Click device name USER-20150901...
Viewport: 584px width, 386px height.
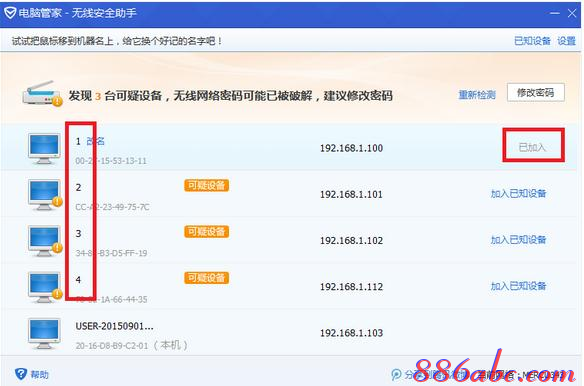[114, 326]
